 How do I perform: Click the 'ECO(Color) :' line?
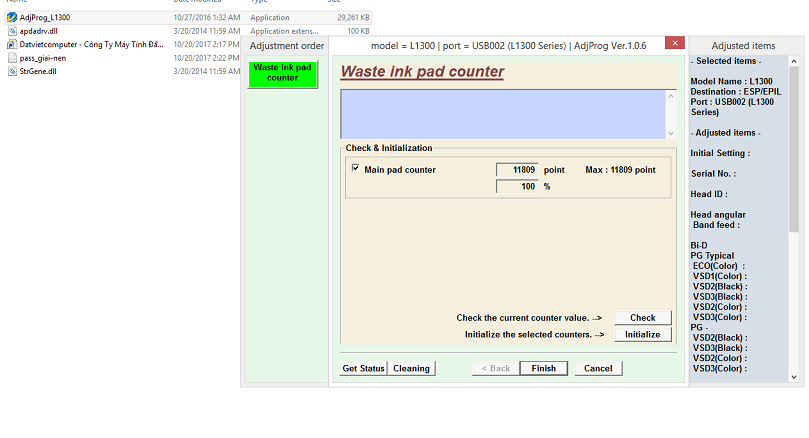(719, 266)
